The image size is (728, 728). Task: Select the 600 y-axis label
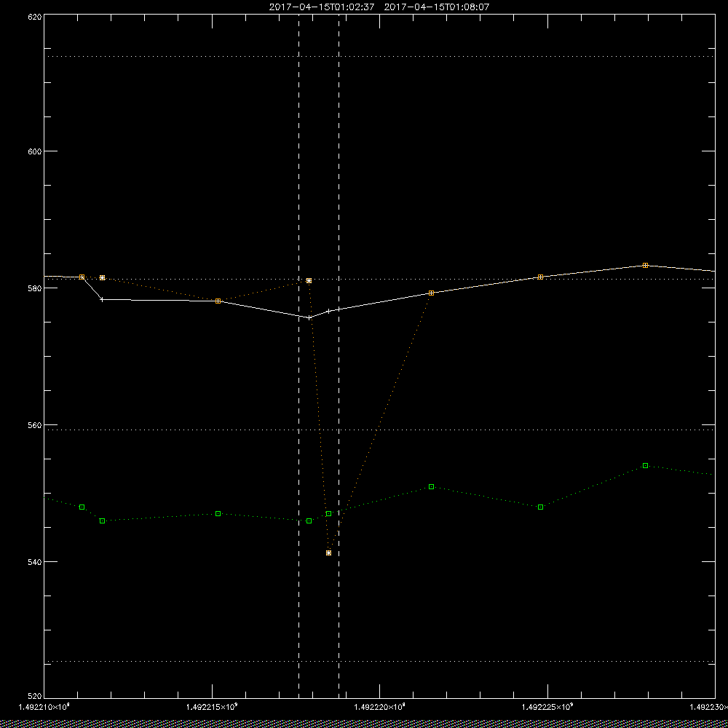pyautogui.click(x=35, y=151)
